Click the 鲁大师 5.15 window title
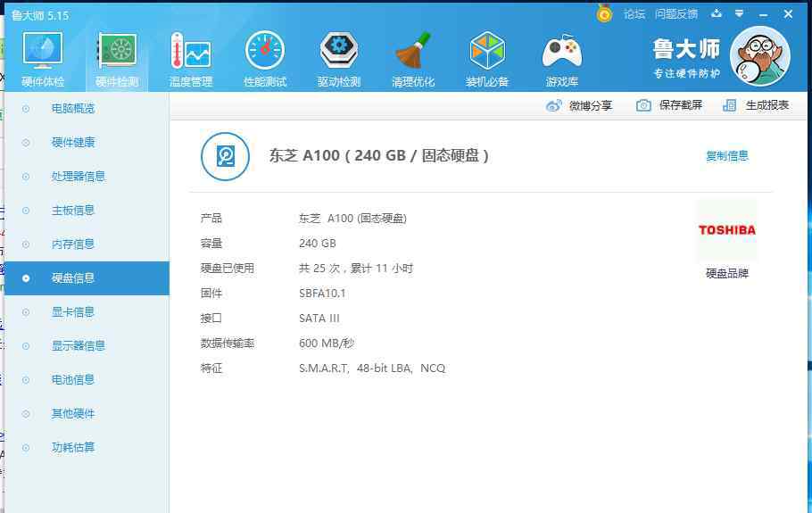Screen dimensions: 812x513 [40, 15]
